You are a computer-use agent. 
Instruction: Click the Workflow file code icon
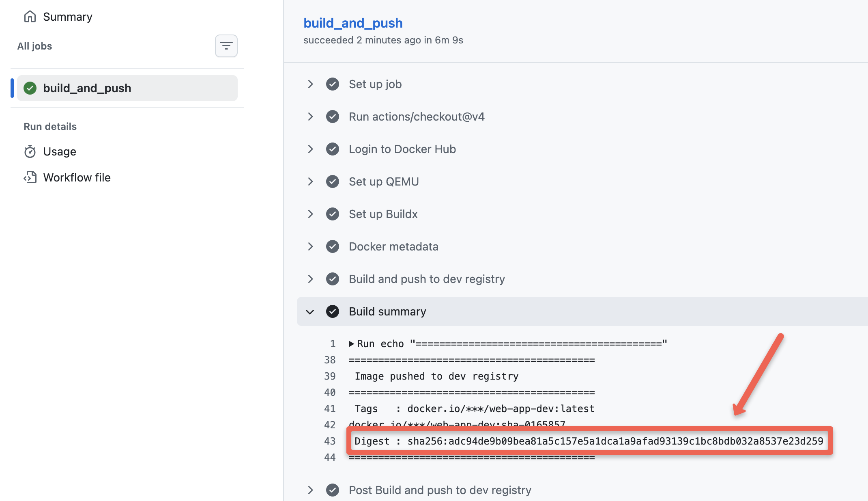[30, 177]
